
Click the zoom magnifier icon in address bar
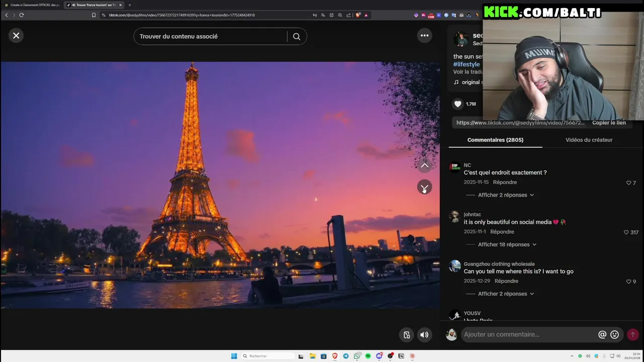click(x=340, y=15)
